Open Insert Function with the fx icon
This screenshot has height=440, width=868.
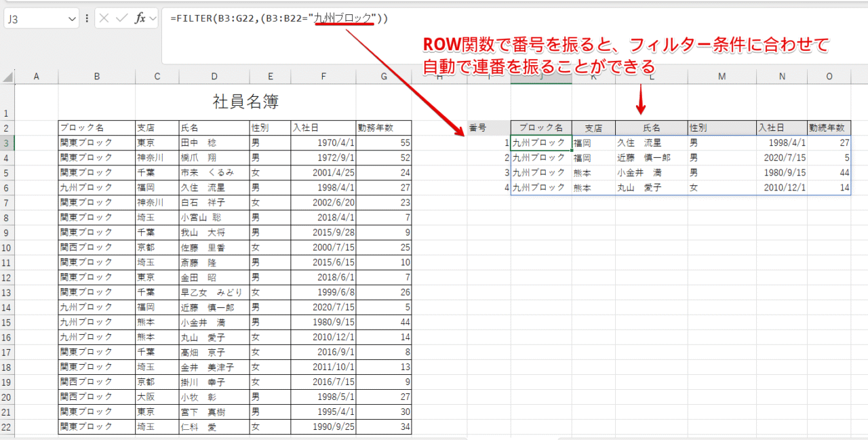(140, 18)
